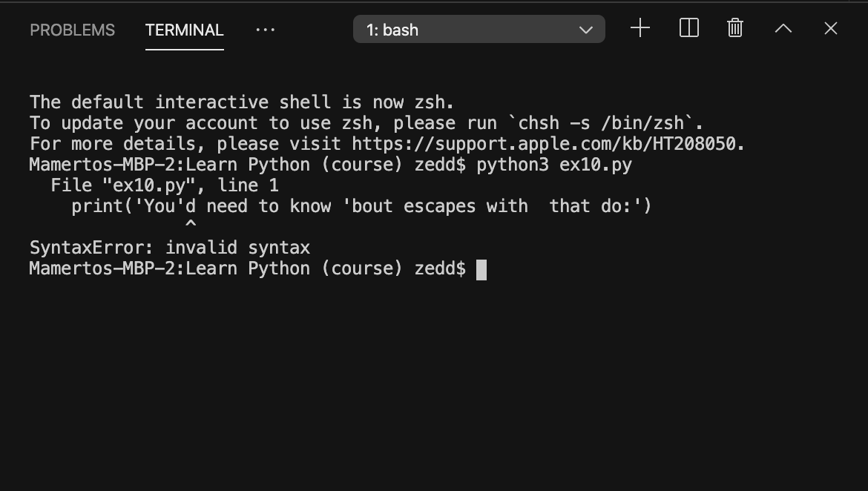Create a new terminal with plus icon
868x491 pixels.
[640, 28]
